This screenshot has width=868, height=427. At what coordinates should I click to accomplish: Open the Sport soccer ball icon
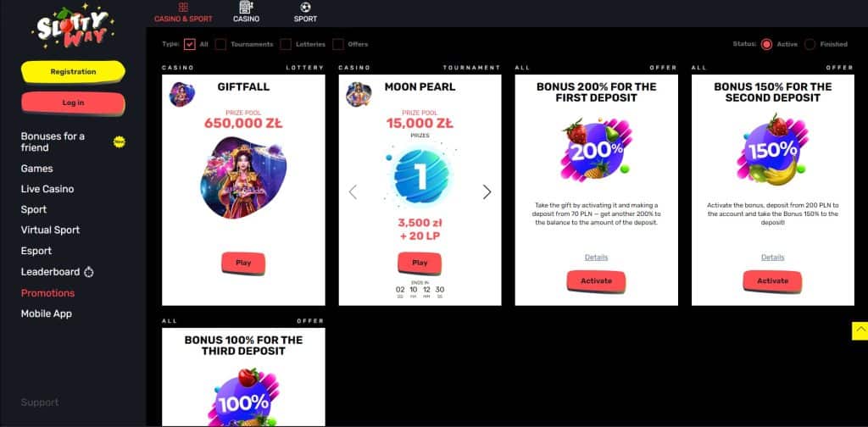tap(305, 7)
